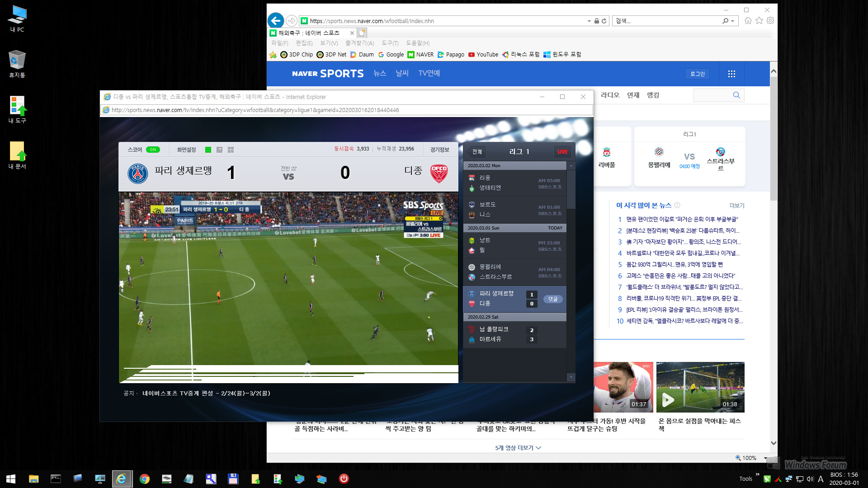Screen dimensions: 868x488
Task: Click the 경기정보 tab
Action: [x=440, y=150]
